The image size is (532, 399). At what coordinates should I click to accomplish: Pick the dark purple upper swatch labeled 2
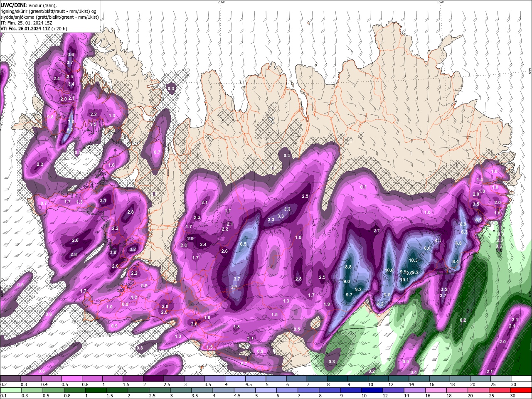tap(153, 379)
